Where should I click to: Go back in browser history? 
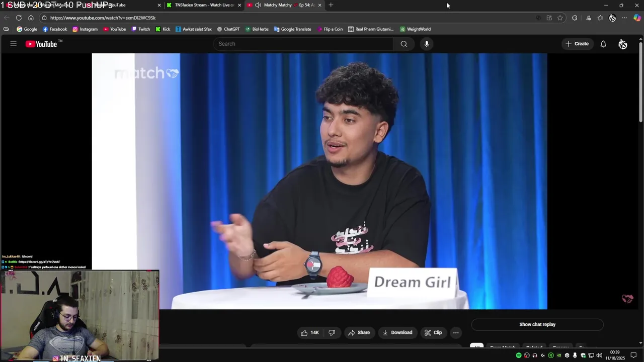(x=7, y=18)
